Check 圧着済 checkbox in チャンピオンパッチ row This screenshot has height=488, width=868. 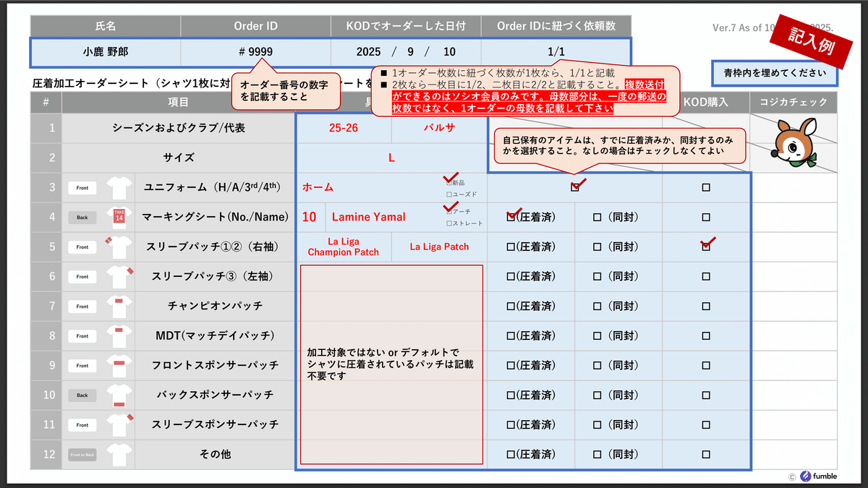[x=511, y=307]
